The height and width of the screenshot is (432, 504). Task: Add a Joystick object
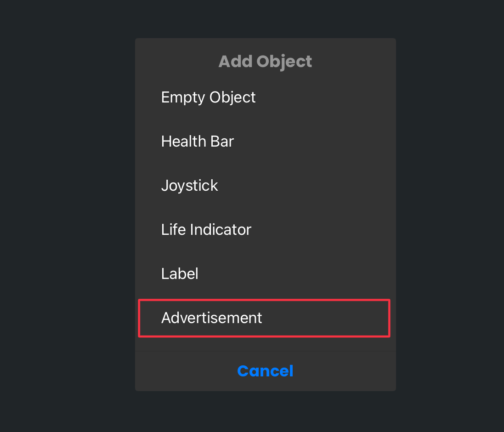coord(265,186)
